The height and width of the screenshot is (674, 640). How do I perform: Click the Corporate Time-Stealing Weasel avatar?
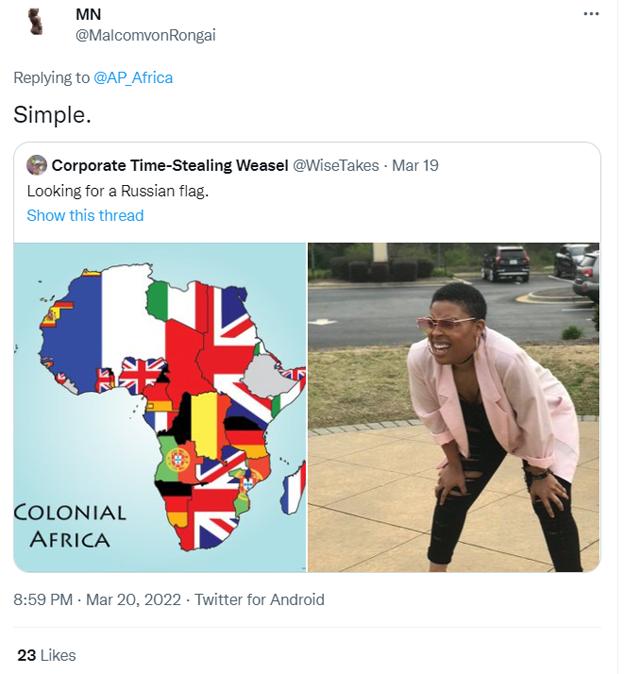click(37, 165)
